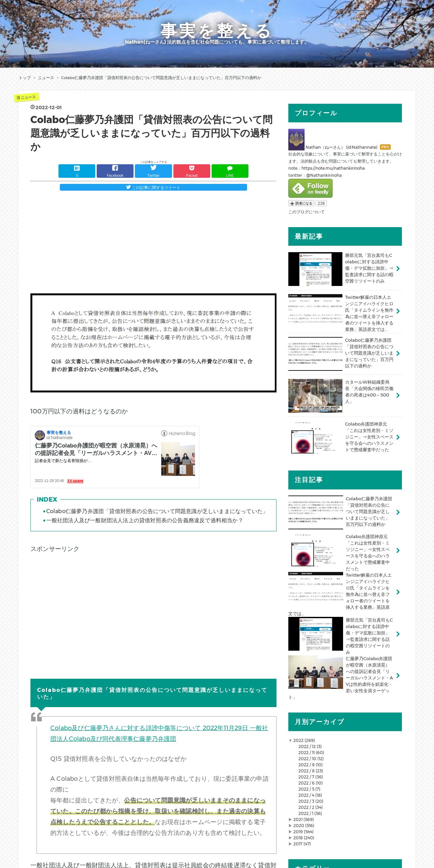Viewport: 434px width, 868px height.
Task: Click the article headline title
Action: point(152,133)
